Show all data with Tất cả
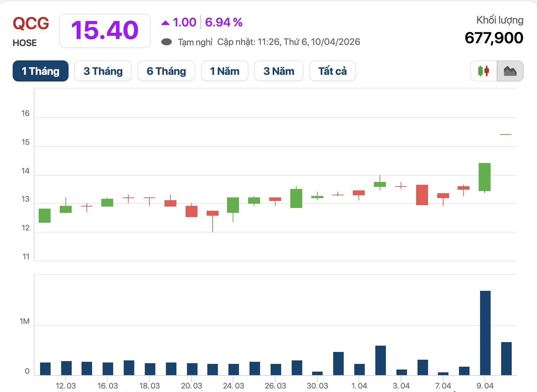Screen dimensions: 537x392 pyautogui.click(x=332, y=71)
